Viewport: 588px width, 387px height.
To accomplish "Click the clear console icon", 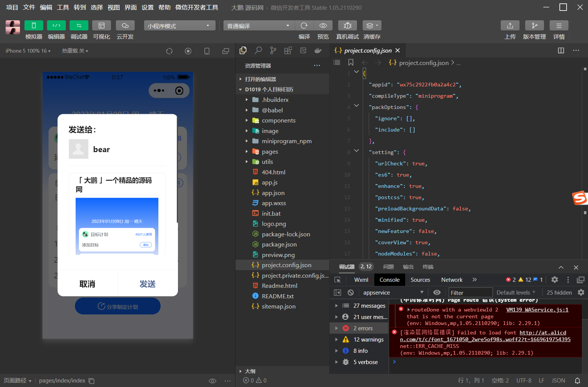I will [x=351, y=292].
